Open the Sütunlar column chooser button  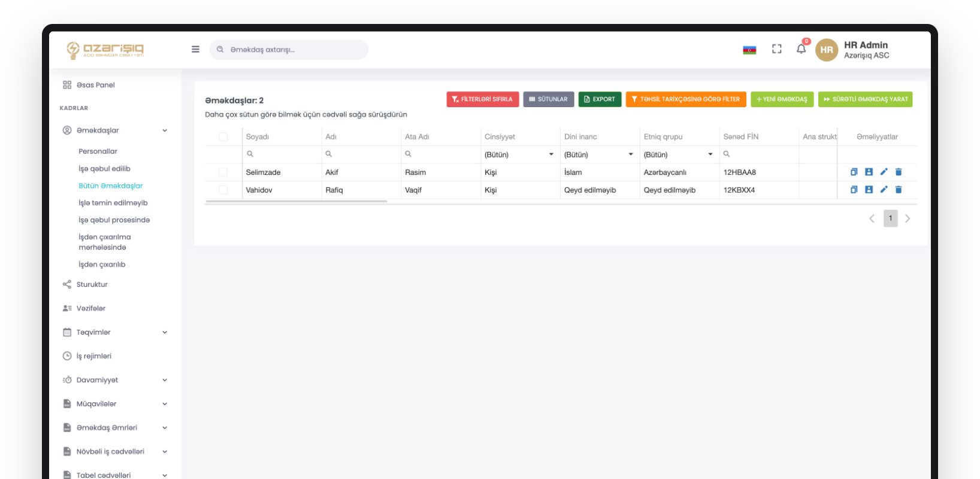coord(549,99)
